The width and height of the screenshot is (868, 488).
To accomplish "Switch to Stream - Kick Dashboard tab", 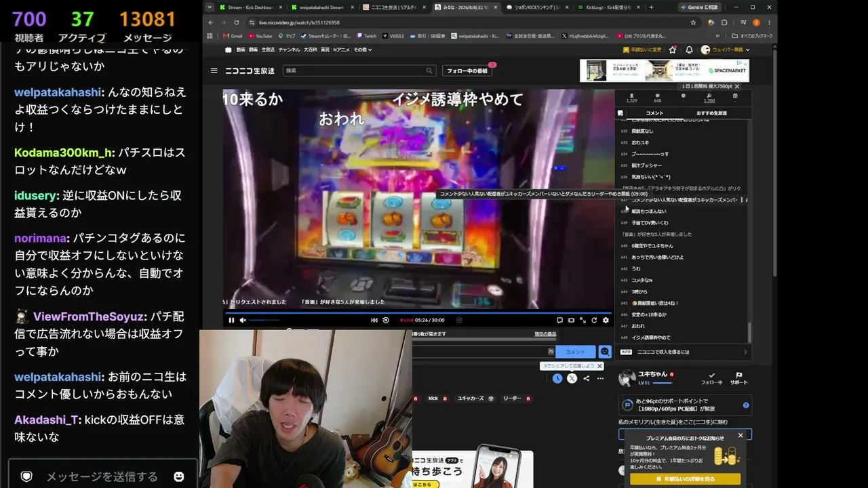I will (x=250, y=7).
